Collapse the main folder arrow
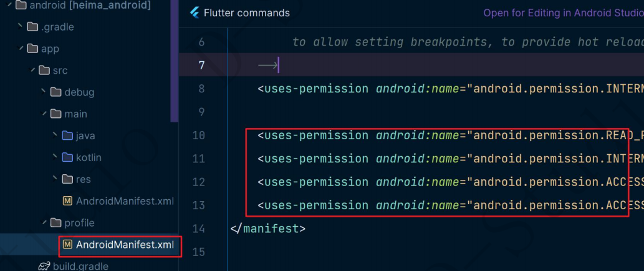Image resolution: width=644 pixels, height=271 pixels. click(x=44, y=114)
